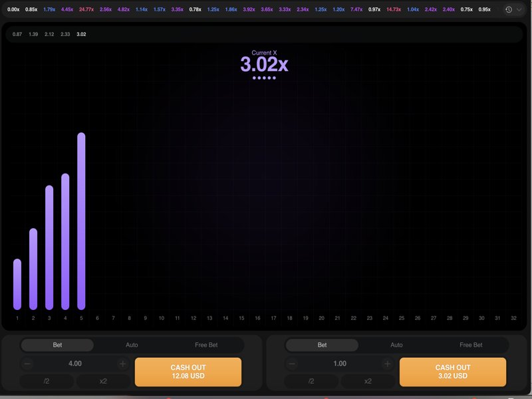Halve the 1.00 bet using /2
Image resolution: width=532 pixels, height=399 pixels.
[311, 381]
